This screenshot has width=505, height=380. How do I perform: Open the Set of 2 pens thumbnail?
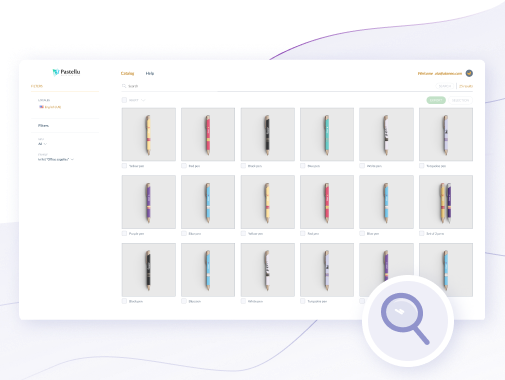[446, 202]
